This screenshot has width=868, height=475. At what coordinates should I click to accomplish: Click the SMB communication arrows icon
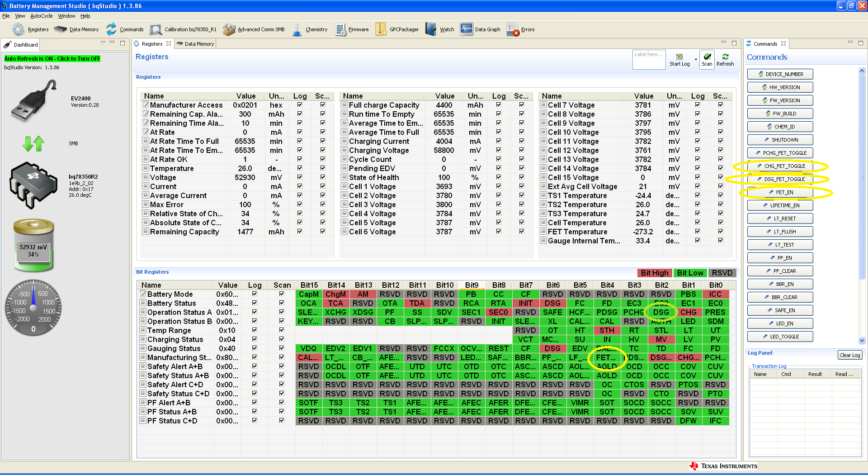33,143
